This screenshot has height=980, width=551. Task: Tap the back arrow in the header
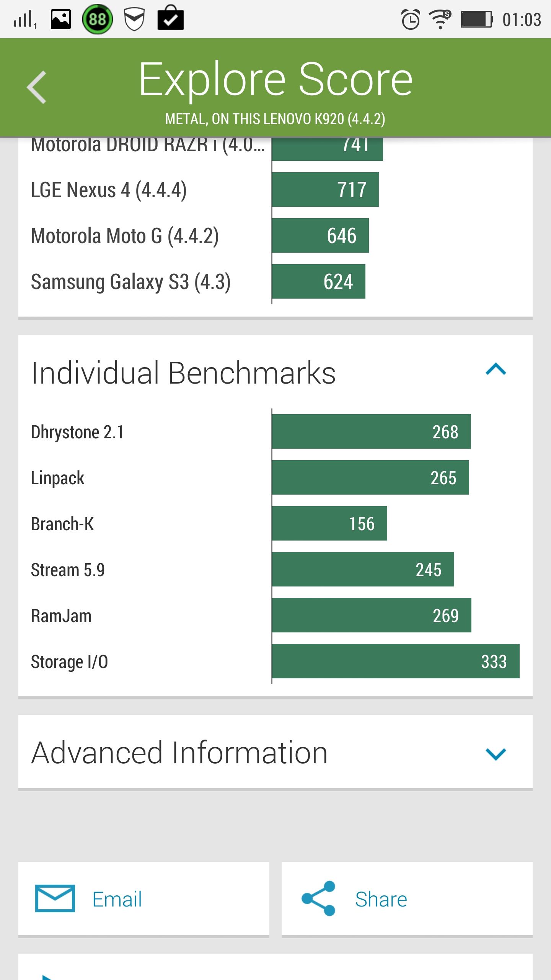coord(37,87)
